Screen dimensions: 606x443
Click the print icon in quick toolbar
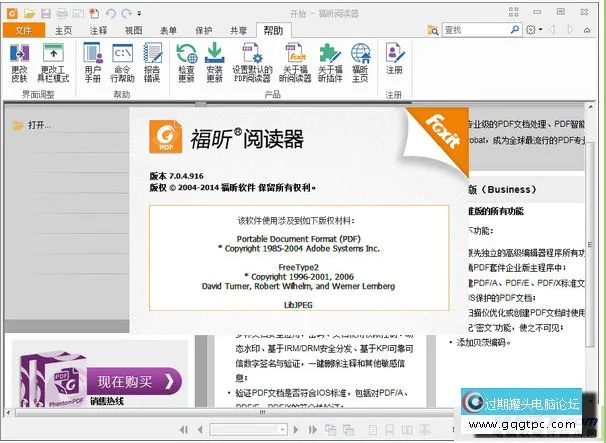62,14
